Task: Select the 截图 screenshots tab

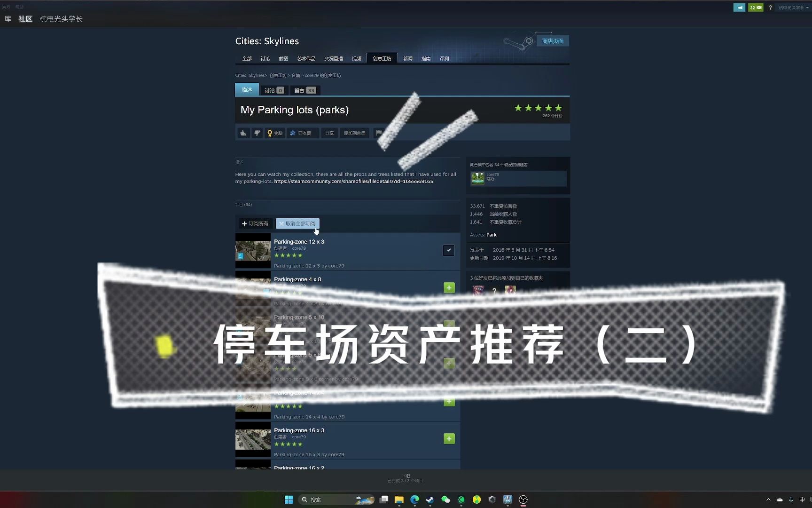Action: [283, 58]
